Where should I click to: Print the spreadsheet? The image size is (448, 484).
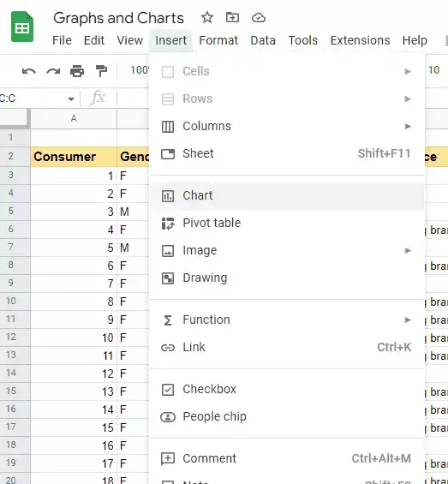77,71
